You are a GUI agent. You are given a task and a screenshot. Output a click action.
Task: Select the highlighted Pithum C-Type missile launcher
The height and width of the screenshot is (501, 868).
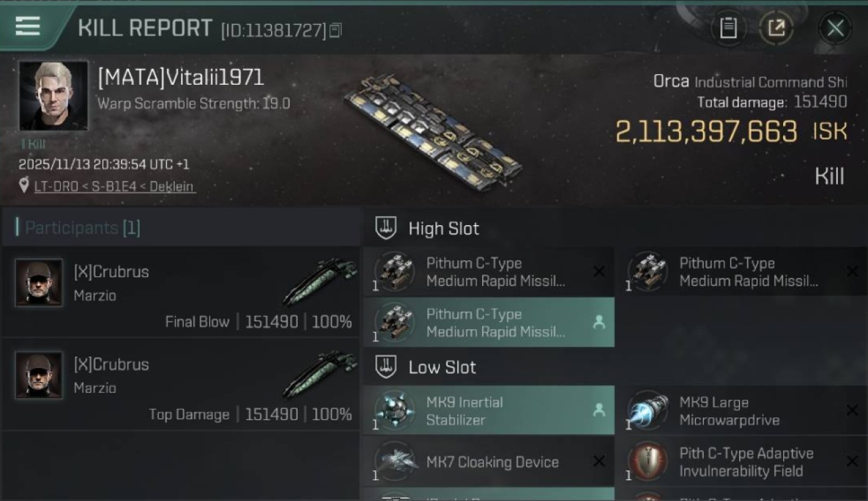click(x=489, y=322)
